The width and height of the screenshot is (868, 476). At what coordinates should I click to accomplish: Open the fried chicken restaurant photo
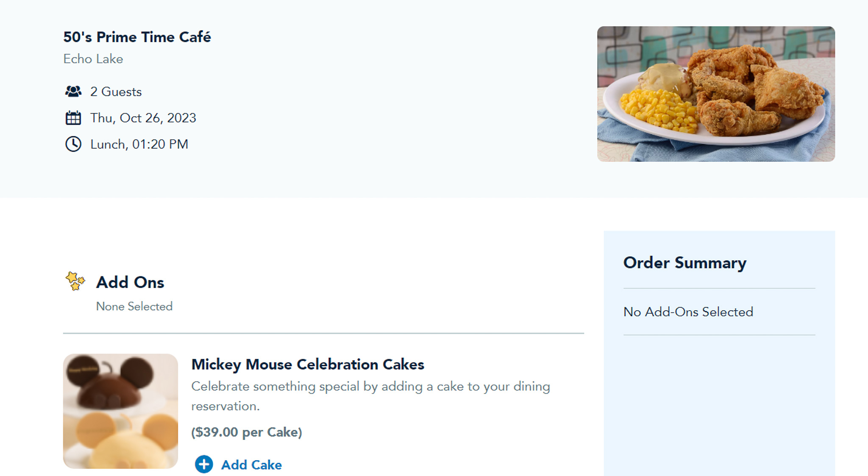pyautogui.click(x=716, y=94)
